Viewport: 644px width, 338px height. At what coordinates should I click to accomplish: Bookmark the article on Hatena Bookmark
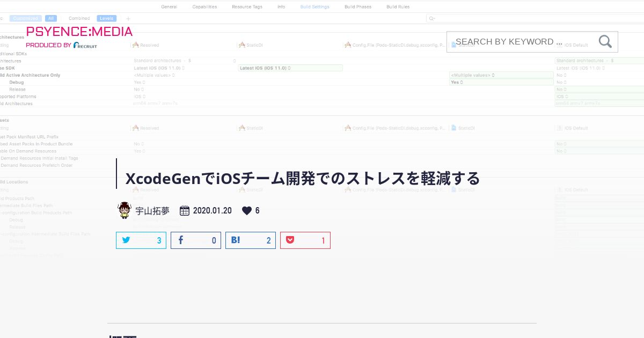coord(251,240)
